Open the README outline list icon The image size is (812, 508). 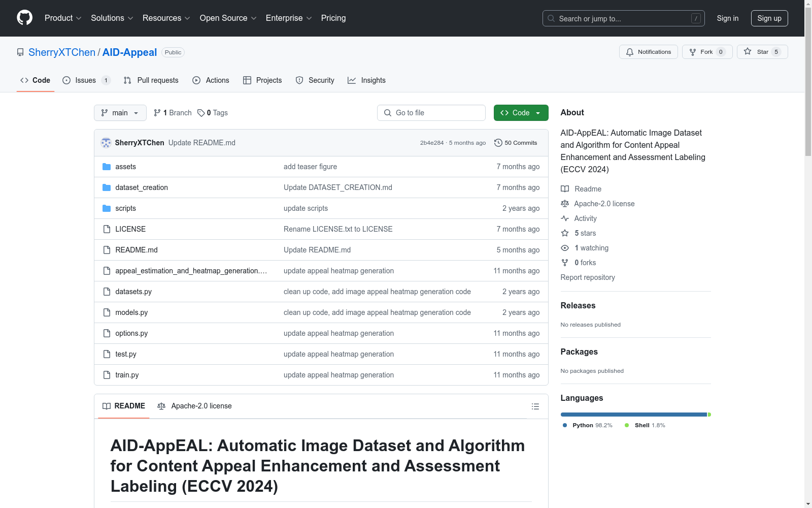pos(535,406)
